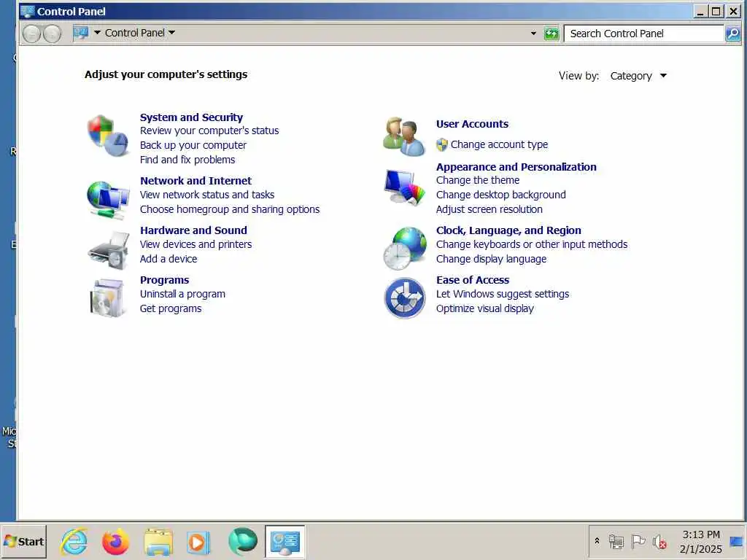Click Control Panel title bar icon
Screen dimensions: 747x560
(x=28, y=11)
